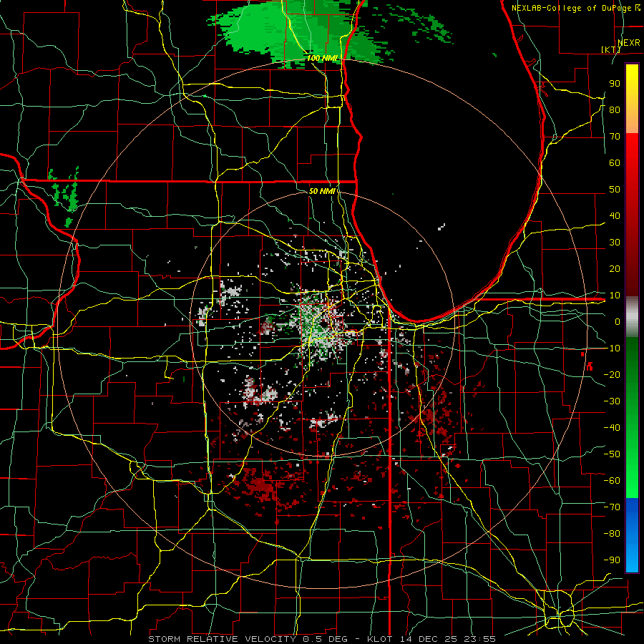The width and height of the screenshot is (644, 644).
Task: Click the "60" scale value
Action: point(615,162)
